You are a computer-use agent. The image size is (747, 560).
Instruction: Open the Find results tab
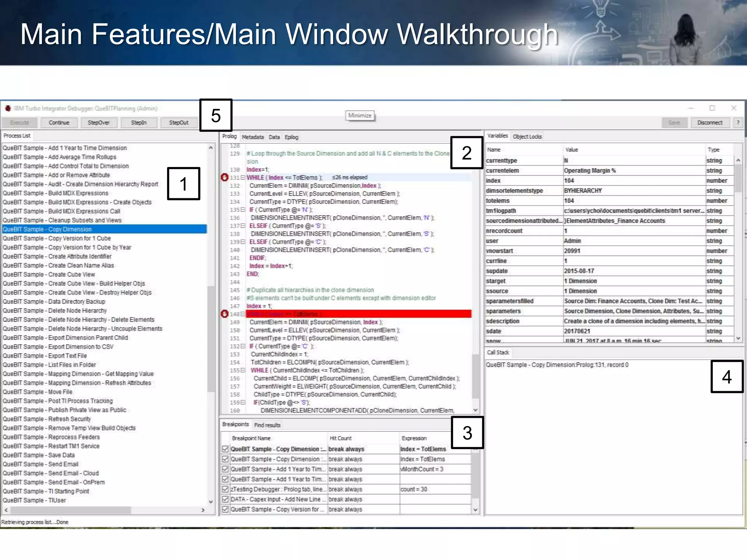pos(267,425)
